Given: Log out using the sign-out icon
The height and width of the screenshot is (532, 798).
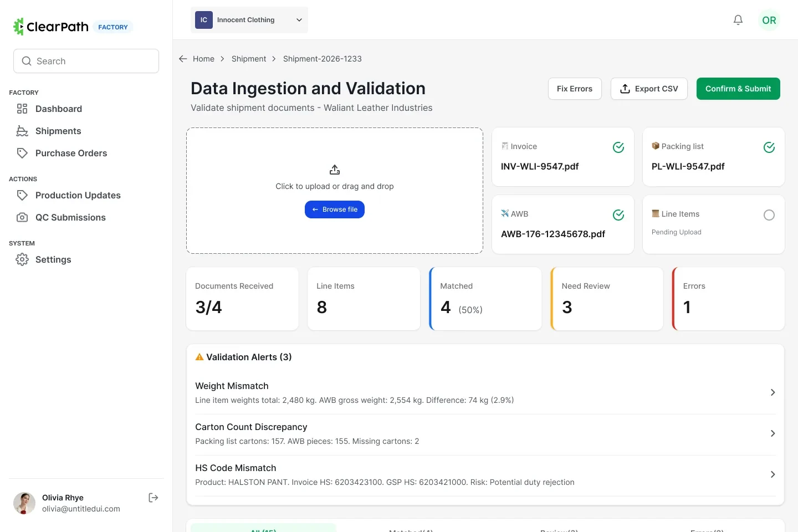Looking at the screenshot, I should click(x=154, y=498).
